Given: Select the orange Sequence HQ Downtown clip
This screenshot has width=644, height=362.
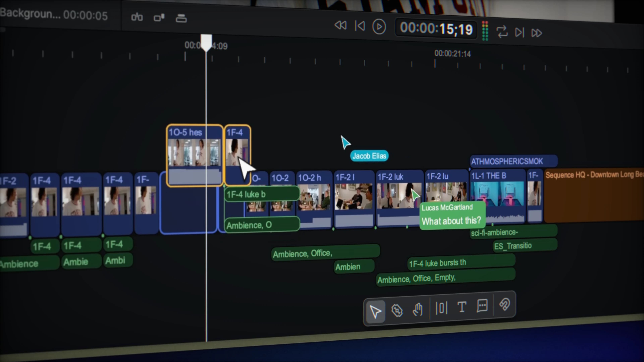Looking at the screenshot, I should click(x=594, y=195).
